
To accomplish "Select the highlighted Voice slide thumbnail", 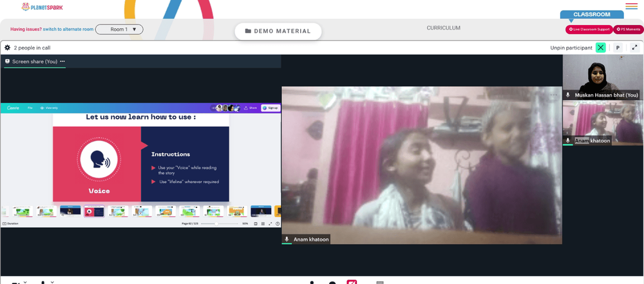I will click(94, 211).
